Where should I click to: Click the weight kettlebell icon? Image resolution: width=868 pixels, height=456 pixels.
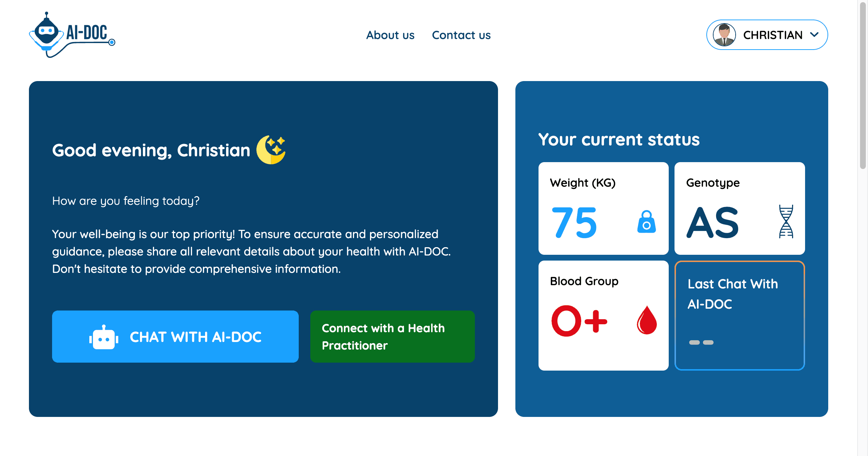tap(646, 221)
